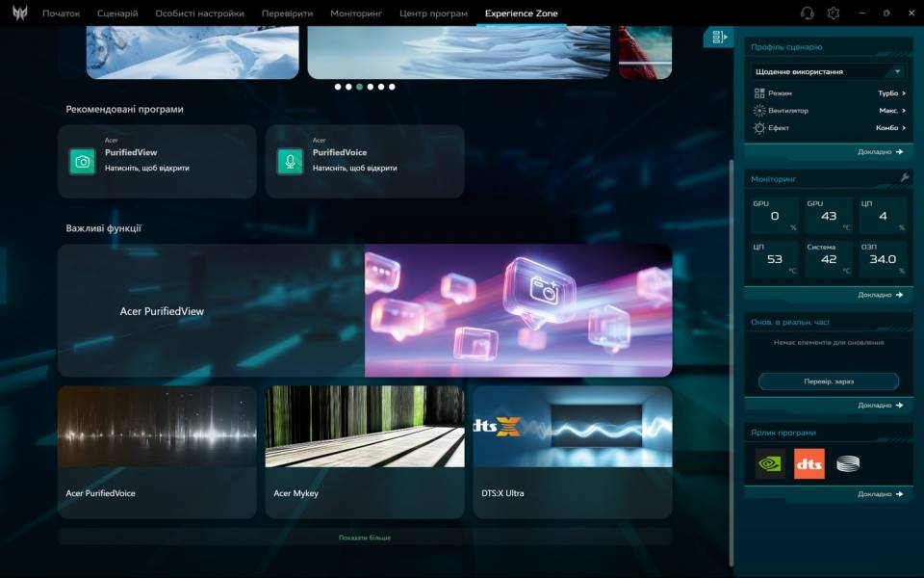924x578 pixels.
Task: Click the PurifiedView camera icon
Action: 83,162
